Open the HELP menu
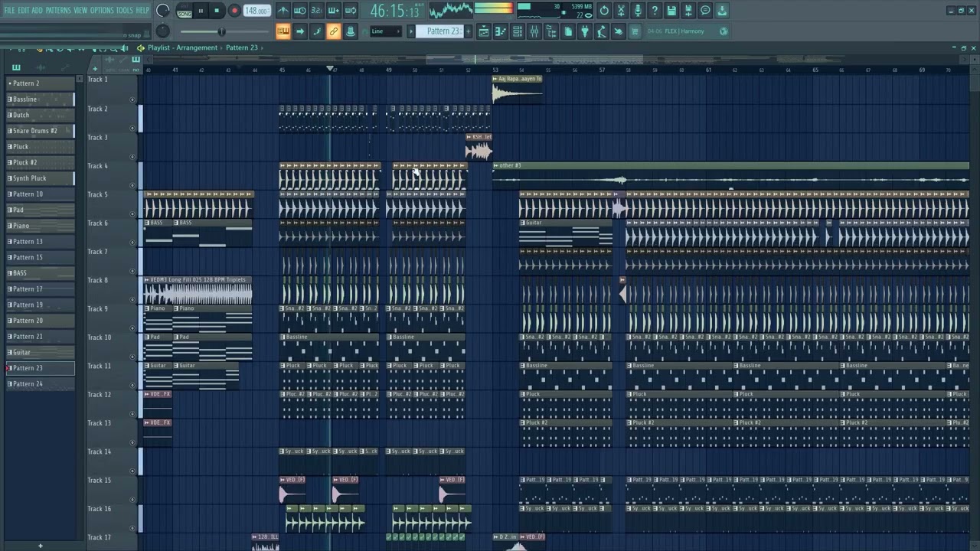Viewport: 980px width, 551px height. [143, 10]
